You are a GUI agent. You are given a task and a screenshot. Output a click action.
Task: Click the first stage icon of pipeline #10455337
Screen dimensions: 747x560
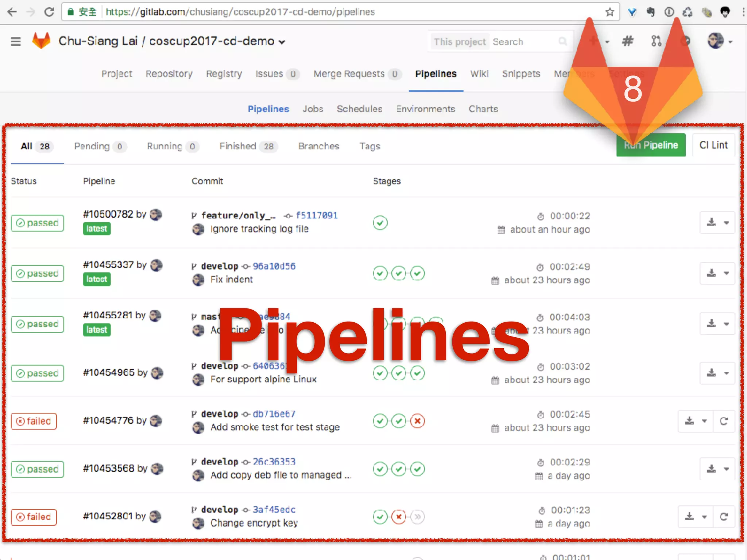tap(380, 273)
